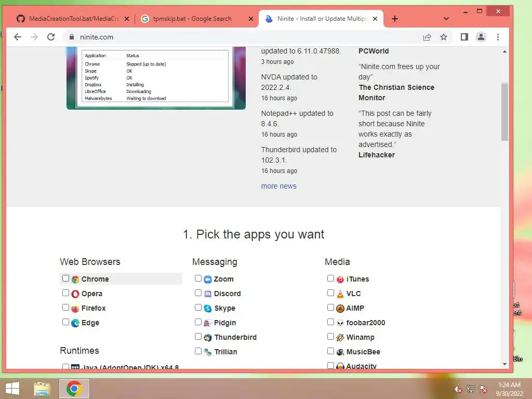Check the MusicBee checkbox
532x399 pixels.
[x=330, y=351]
